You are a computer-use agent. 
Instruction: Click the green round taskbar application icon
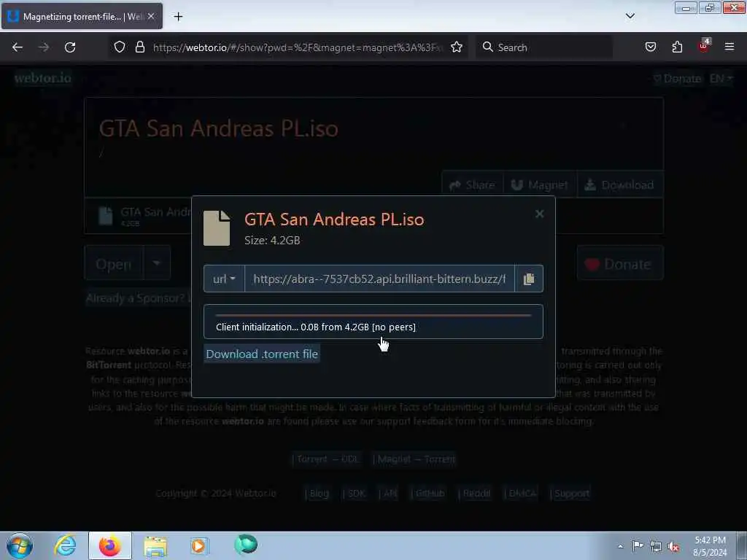[246, 545]
